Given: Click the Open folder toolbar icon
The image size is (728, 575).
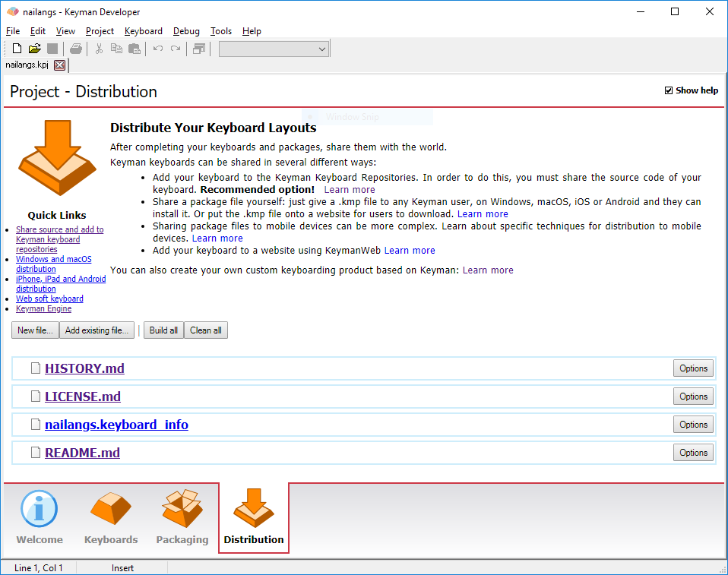Looking at the screenshot, I should [34, 49].
